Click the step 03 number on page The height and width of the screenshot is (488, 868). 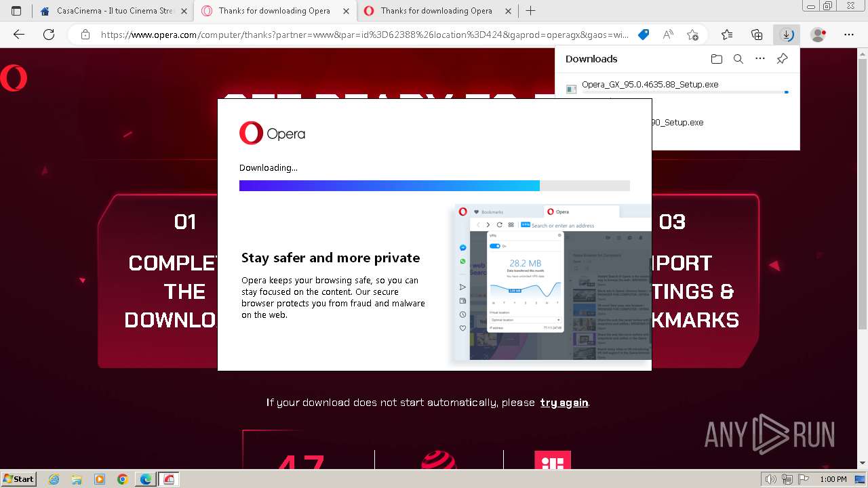(x=672, y=222)
